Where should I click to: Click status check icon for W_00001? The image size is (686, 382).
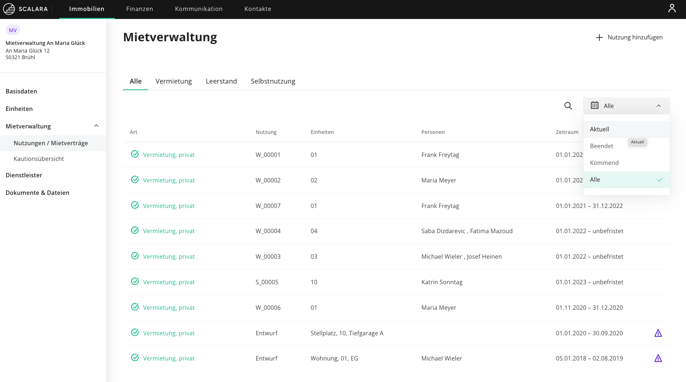point(135,154)
